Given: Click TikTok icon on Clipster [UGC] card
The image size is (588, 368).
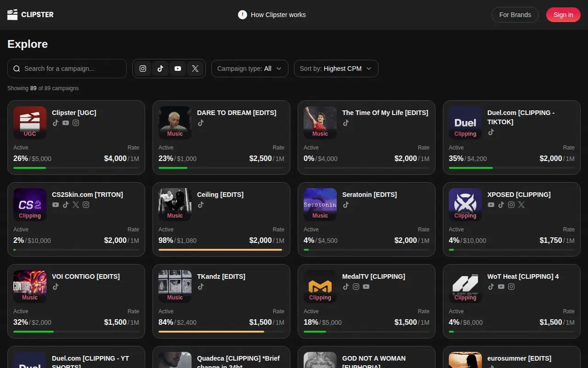Looking at the screenshot, I should [56, 123].
